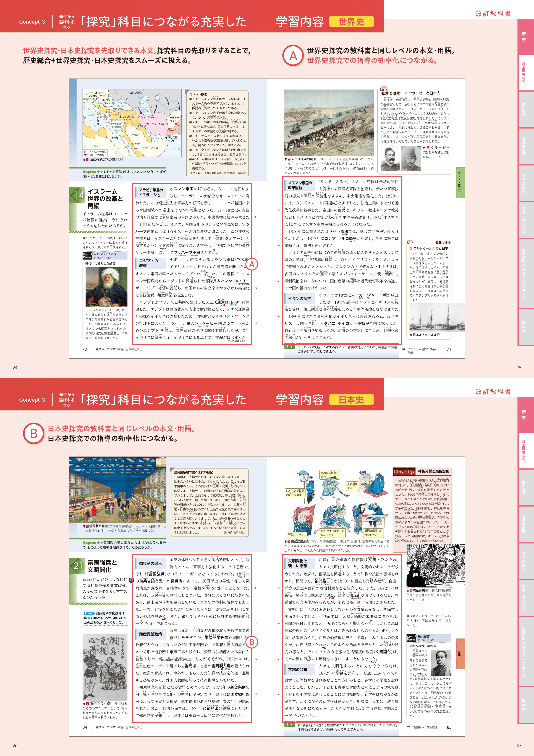Click the Key Person tag for 福沢諭吉
The width and height of the screenshot is (534, 756).
click(x=411, y=638)
